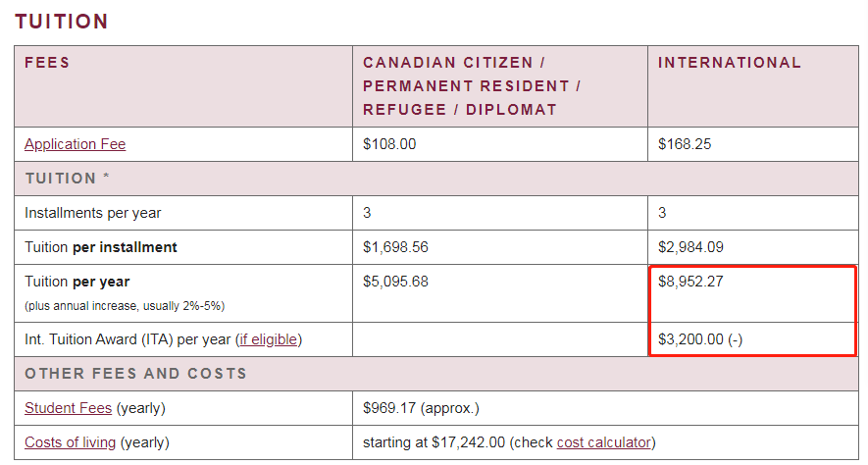Click the $3,200.00 (-) award amount
Viewport: 868px width, 465px height.
point(700,339)
